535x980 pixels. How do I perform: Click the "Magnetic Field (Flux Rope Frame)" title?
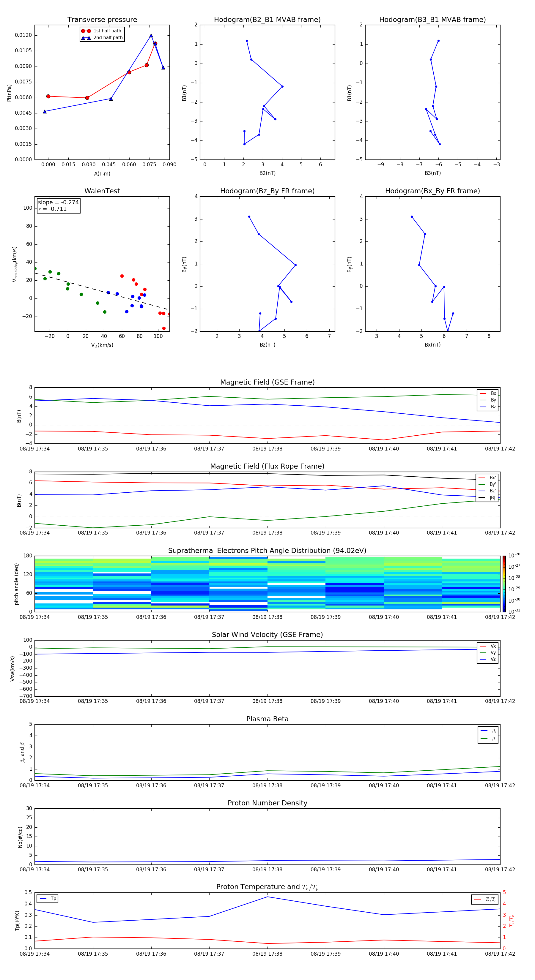pyautogui.click(x=267, y=467)
